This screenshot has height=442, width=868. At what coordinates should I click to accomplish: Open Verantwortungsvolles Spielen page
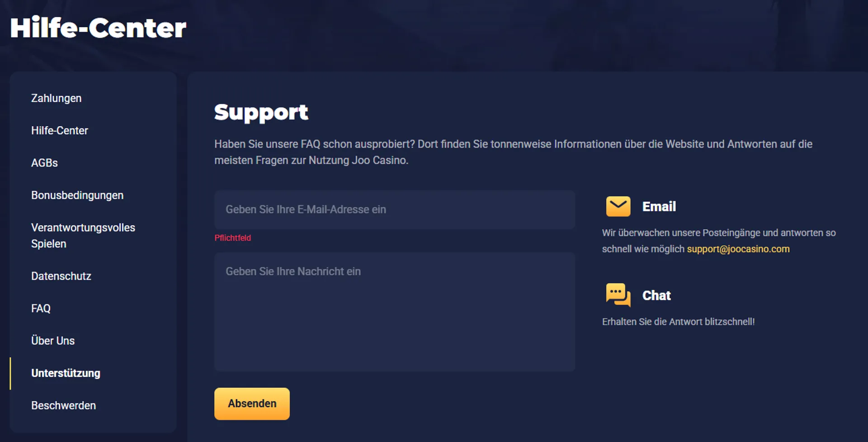[x=83, y=236]
